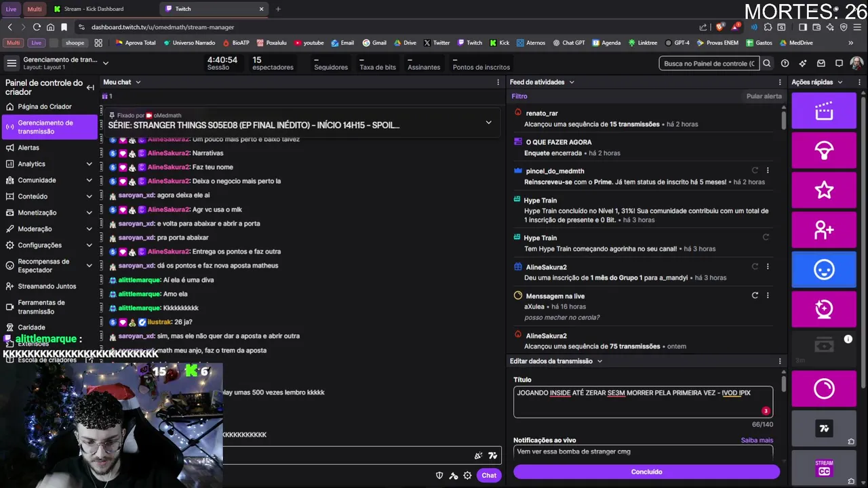Open chat settings gear icon
This screenshot has width=868, height=488.
[467, 475]
